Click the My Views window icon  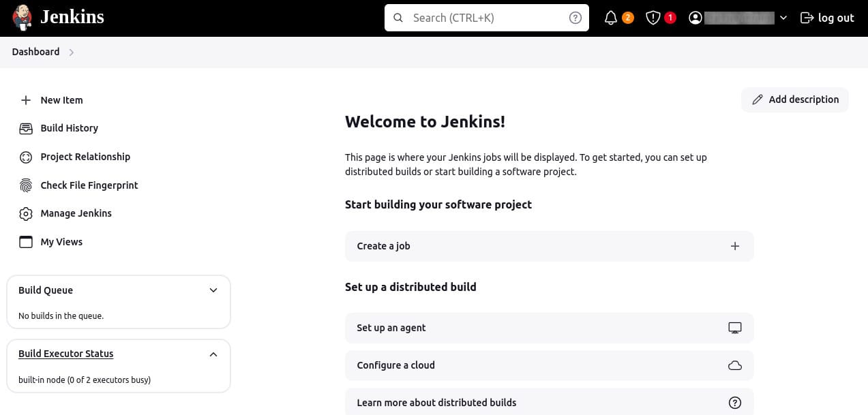(26, 242)
